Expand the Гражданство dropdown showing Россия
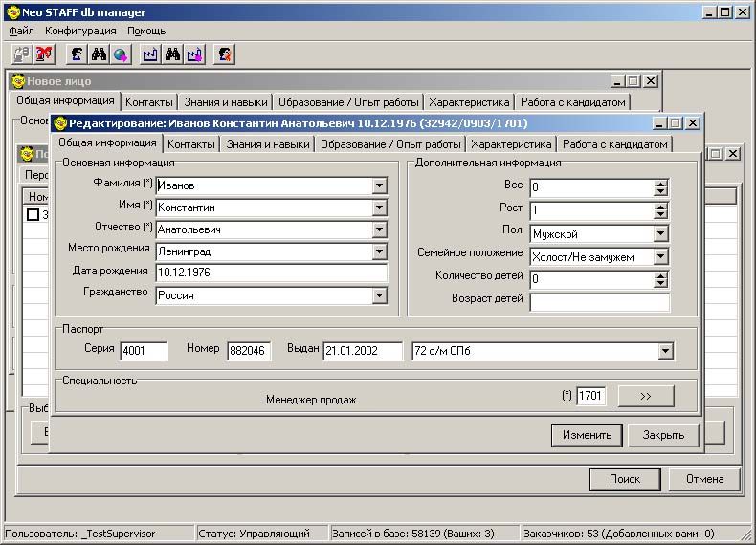The width and height of the screenshot is (756, 545). pyautogui.click(x=380, y=295)
